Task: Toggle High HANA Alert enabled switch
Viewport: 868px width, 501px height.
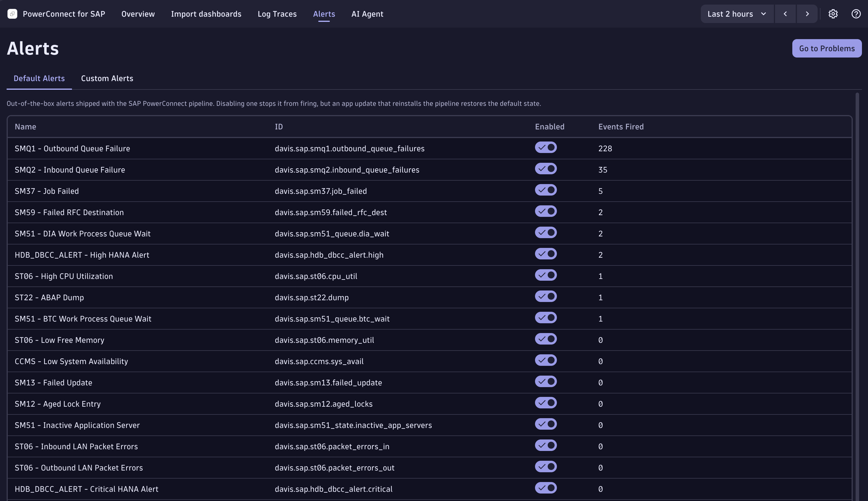Action: [x=546, y=254]
